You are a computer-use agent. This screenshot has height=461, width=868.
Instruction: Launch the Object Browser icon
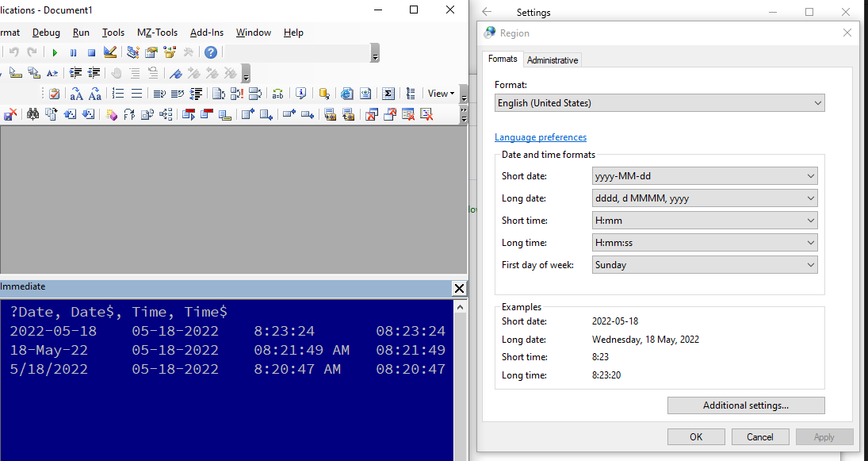[169, 52]
